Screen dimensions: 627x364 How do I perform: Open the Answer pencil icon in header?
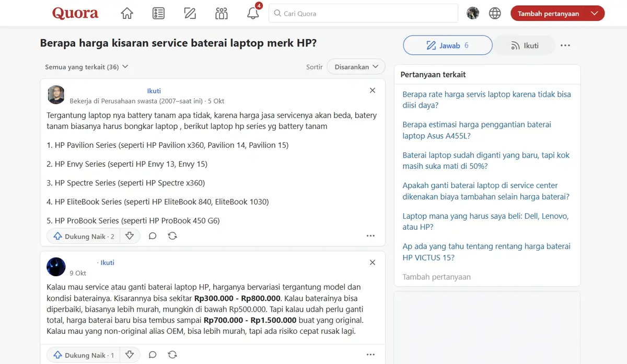coord(190,14)
